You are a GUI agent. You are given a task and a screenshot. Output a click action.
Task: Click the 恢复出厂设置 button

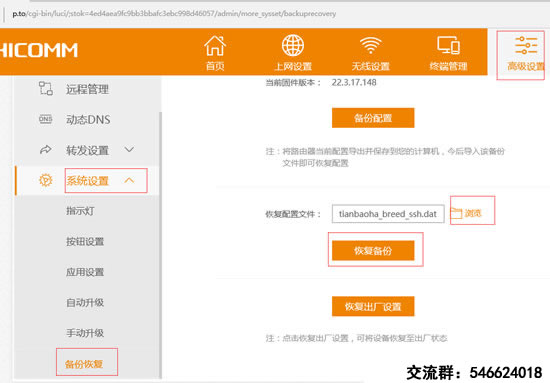tap(373, 306)
